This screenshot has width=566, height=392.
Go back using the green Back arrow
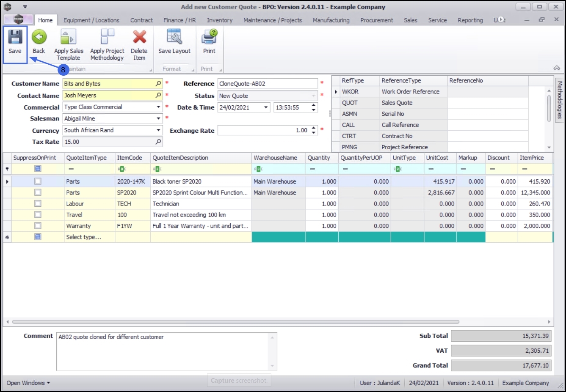coord(39,38)
